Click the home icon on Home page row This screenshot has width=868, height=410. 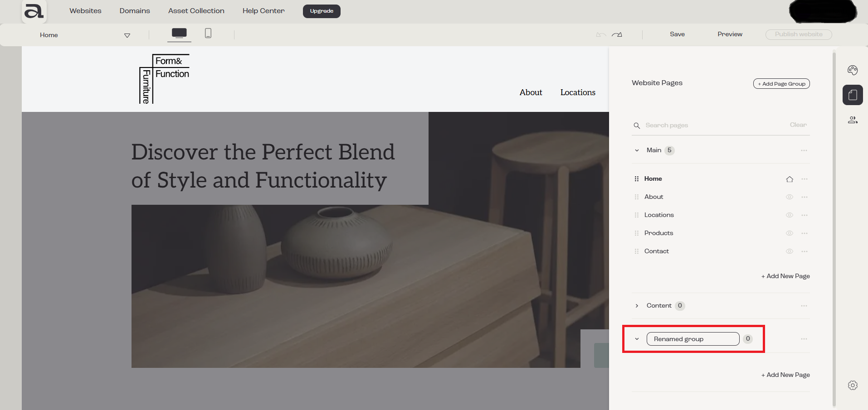pos(790,179)
